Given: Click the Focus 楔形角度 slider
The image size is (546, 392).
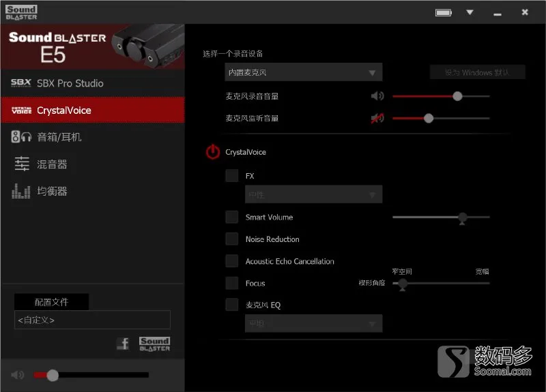Looking at the screenshot, I should click(x=441, y=284).
